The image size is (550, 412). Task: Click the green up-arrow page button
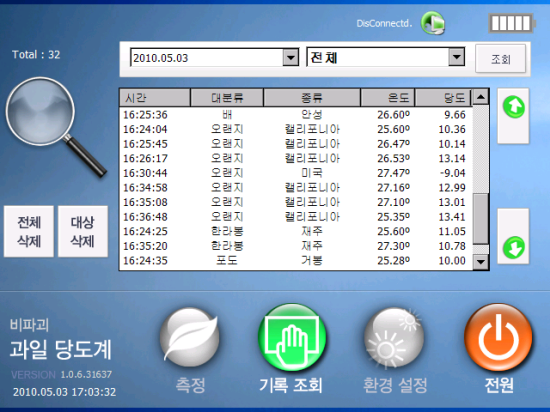513,116
